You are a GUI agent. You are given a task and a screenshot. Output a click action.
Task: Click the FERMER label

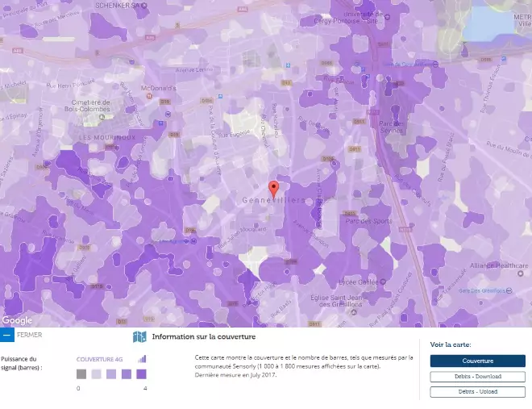[30, 335]
